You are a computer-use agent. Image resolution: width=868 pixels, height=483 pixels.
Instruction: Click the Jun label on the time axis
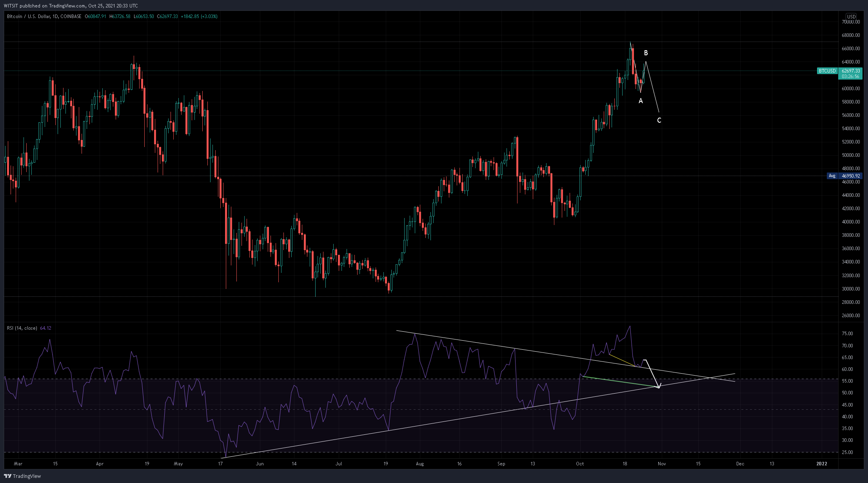(260, 464)
